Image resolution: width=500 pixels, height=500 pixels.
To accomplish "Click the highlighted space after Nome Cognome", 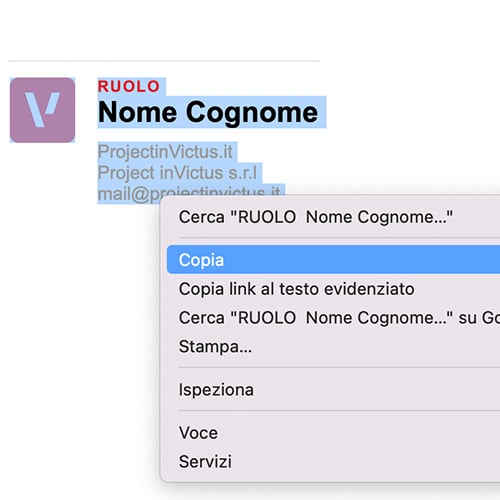I will (322, 112).
